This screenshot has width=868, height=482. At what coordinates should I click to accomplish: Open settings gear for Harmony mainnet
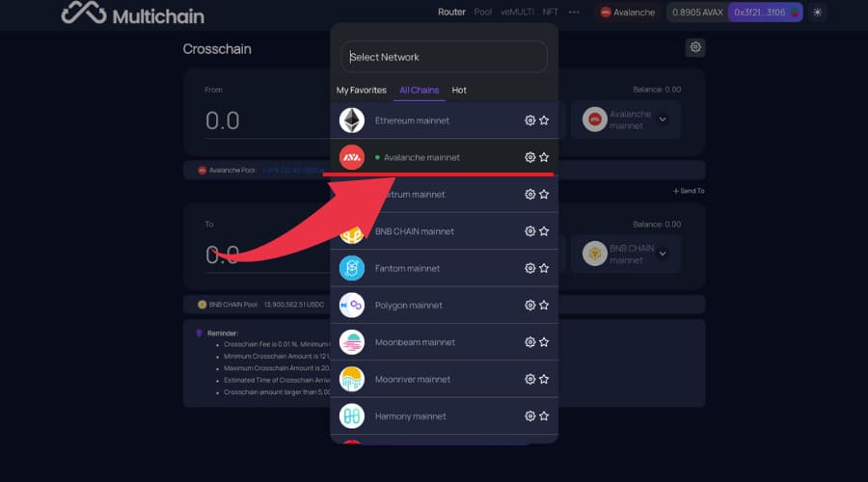(529, 416)
